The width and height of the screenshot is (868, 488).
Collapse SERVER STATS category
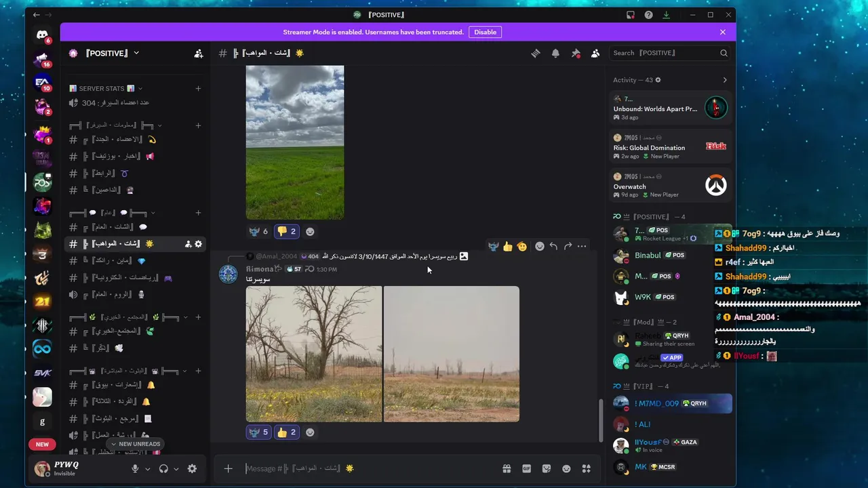(106, 88)
